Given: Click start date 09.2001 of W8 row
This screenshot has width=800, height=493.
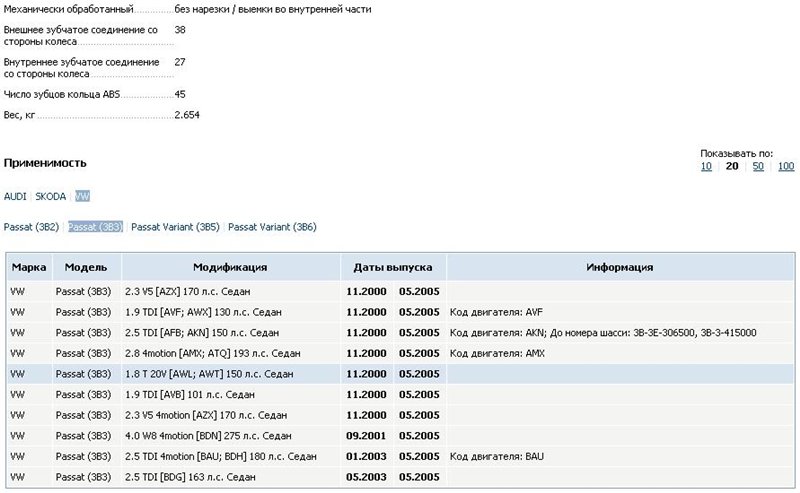Looking at the screenshot, I should coord(366,436).
